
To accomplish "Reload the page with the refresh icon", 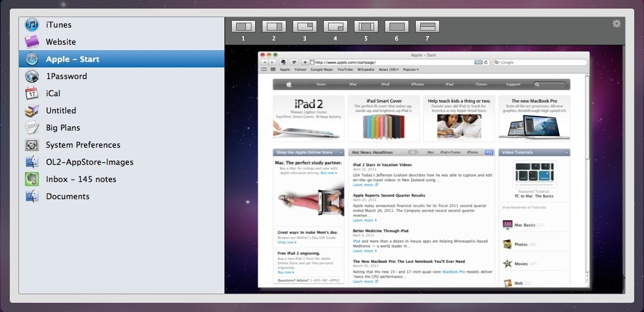I will [486, 63].
